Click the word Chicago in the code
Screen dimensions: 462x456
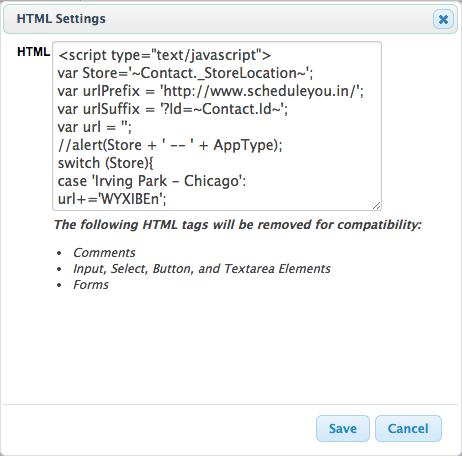pos(211,181)
